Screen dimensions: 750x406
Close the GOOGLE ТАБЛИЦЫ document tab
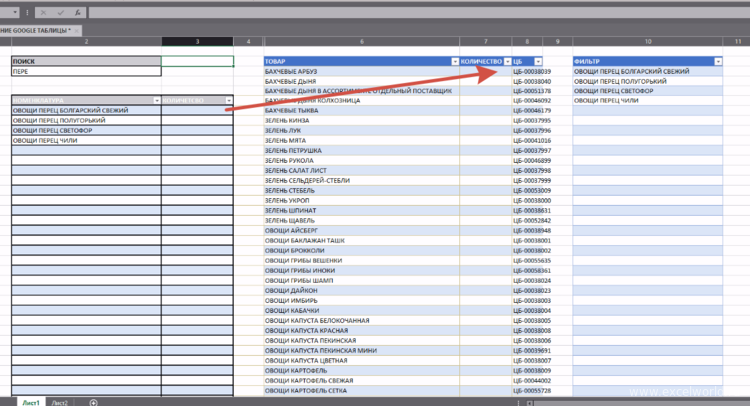(x=77, y=31)
